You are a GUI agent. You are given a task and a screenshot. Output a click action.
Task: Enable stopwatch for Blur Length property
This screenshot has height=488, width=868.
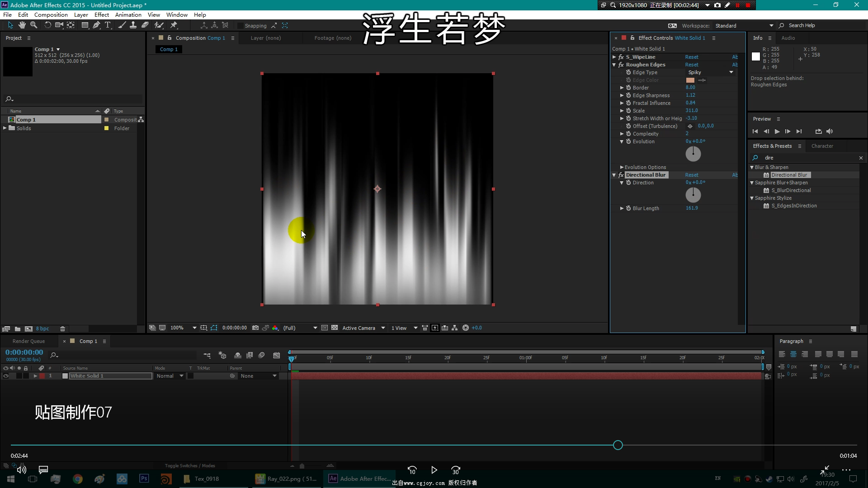(x=628, y=208)
